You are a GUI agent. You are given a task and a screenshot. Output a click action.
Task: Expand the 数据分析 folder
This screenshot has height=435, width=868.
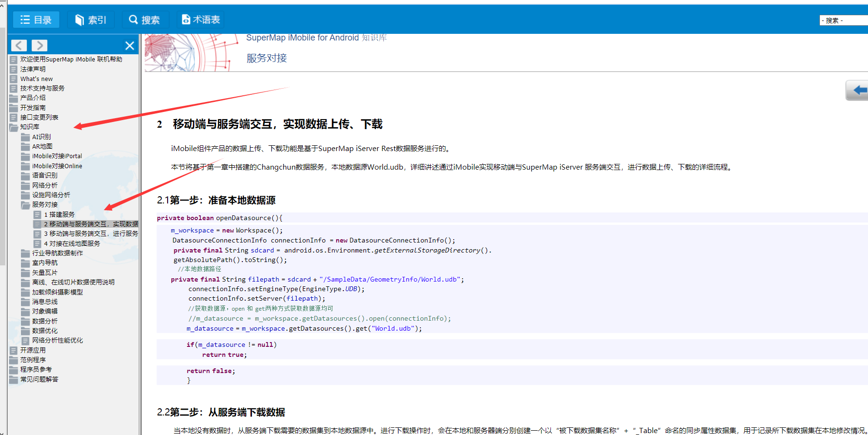(x=45, y=321)
